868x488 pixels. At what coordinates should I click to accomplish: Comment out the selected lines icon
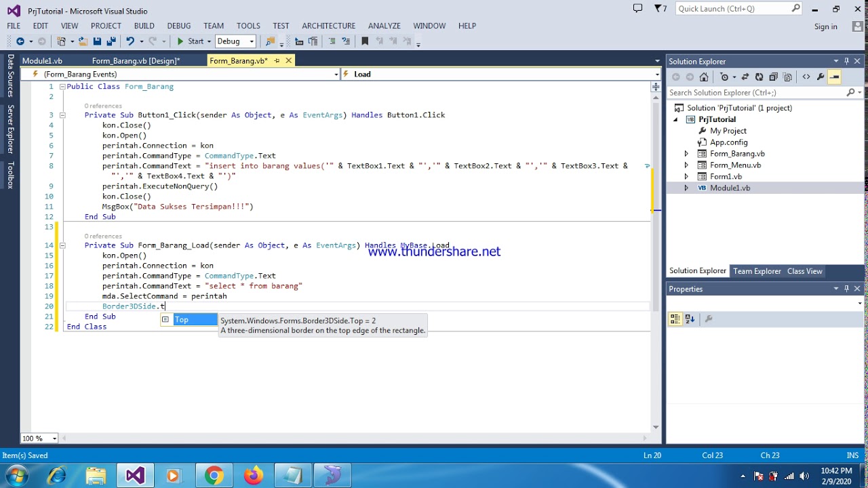click(x=332, y=41)
